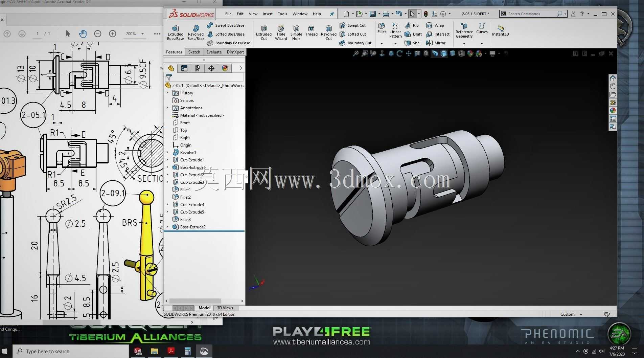The width and height of the screenshot is (644, 358).
Task: Choose Lofted Boss/Base command
Action: (226, 34)
